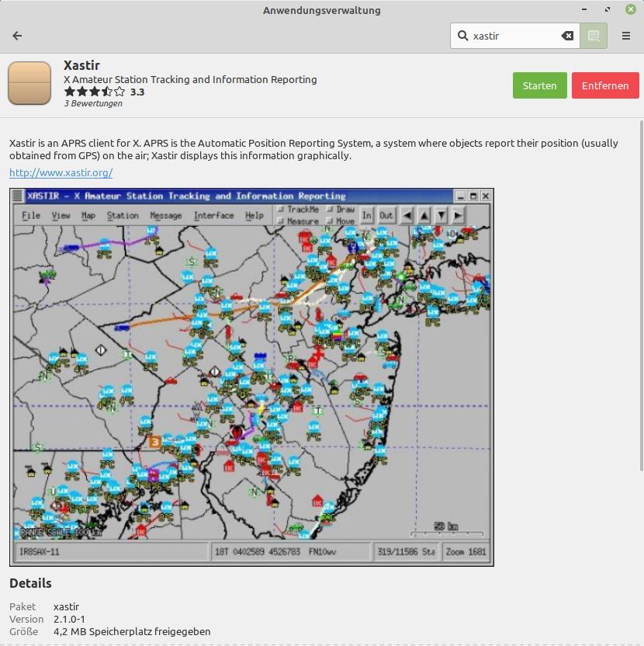Click the 'Paket' label
This screenshot has width=644, height=646.
coord(23,607)
